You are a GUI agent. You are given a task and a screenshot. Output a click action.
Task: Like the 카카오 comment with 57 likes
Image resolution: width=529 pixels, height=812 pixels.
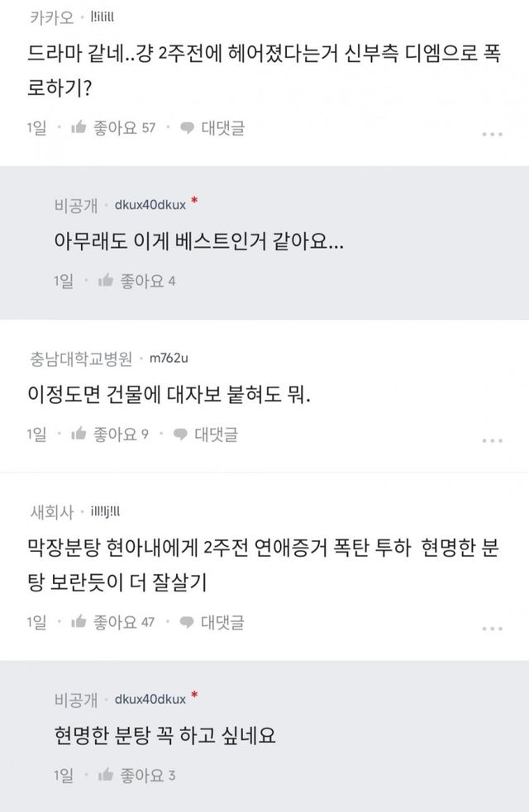pos(79,128)
